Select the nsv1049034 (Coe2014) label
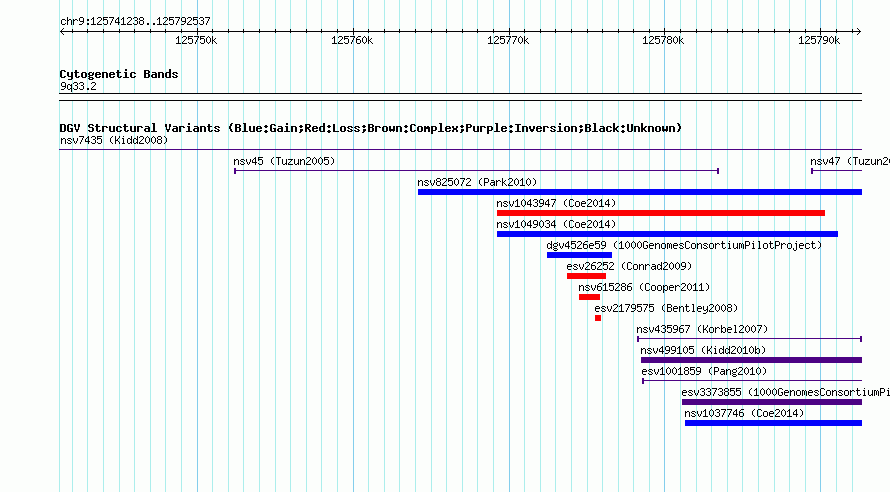The width and height of the screenshot is (890, 492). click(556, 224)
